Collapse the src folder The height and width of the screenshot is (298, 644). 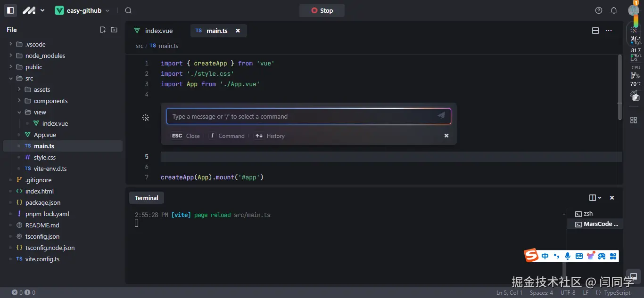63,78
